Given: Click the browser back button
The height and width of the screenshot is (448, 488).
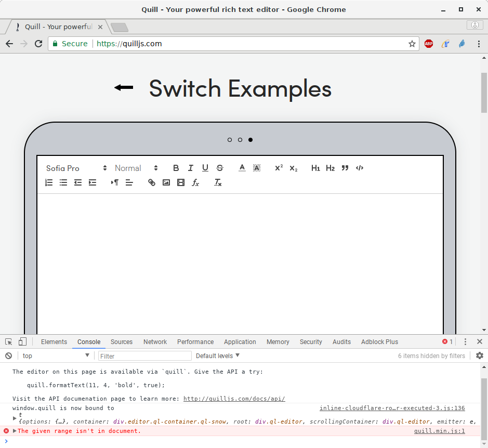Looking at the screenshot, I should 9,44.
